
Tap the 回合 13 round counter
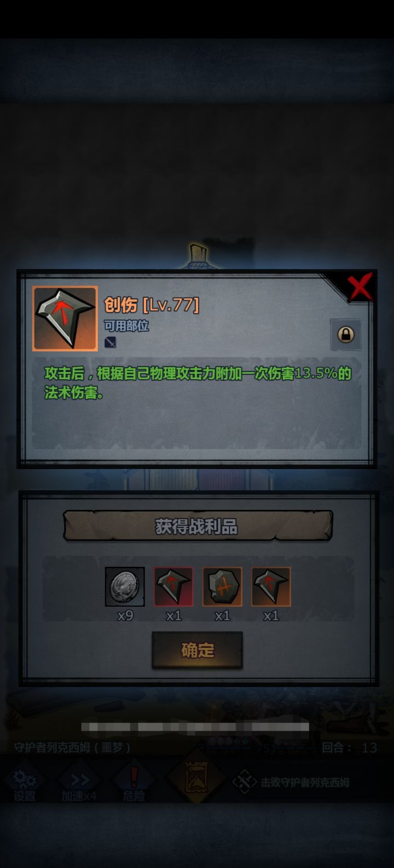tap(349, 747)
